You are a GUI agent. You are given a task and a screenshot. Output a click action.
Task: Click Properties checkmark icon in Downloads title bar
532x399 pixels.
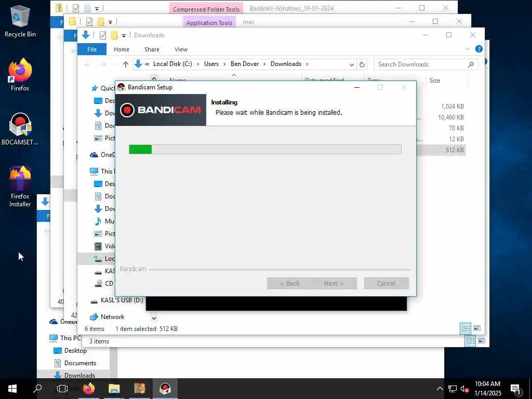click(x=103, y=35)
